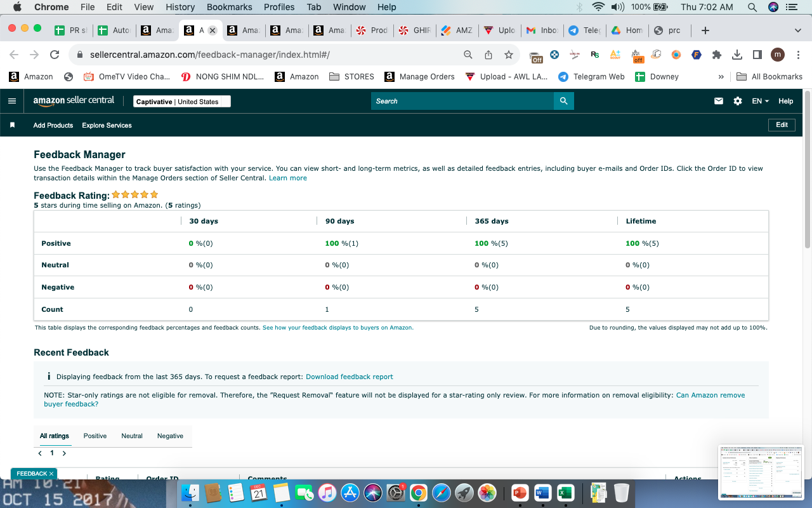Open the screenshot preview thumbnail
Screen dimensions: 812x508
pos(762,472)
